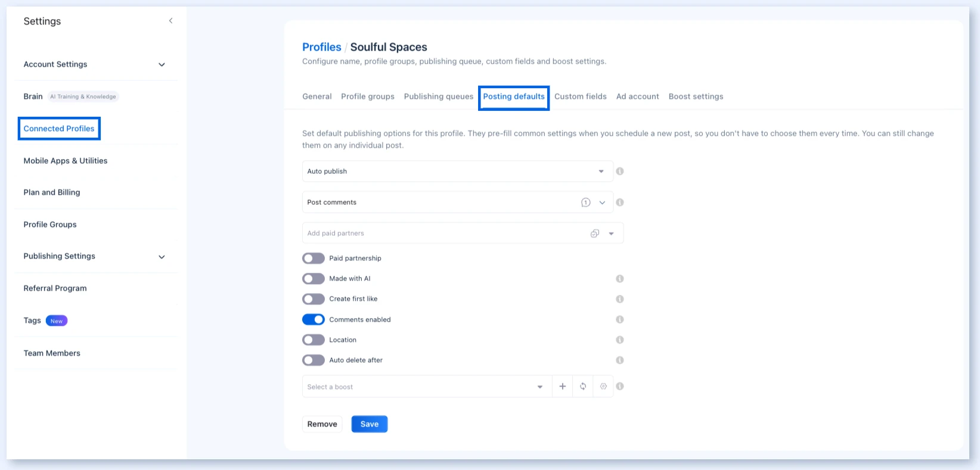
Task: Click the boost settings gear icon
Action: tap(603, 386)
